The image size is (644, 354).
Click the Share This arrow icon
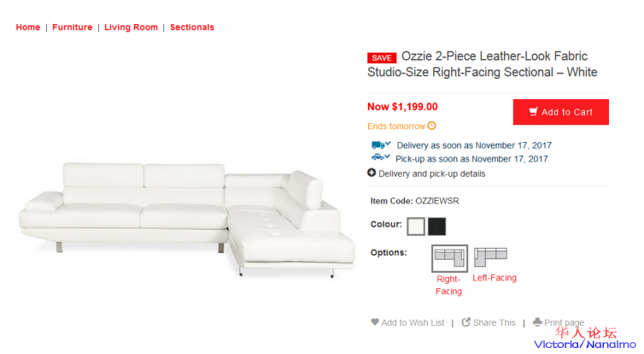point(466,322)
